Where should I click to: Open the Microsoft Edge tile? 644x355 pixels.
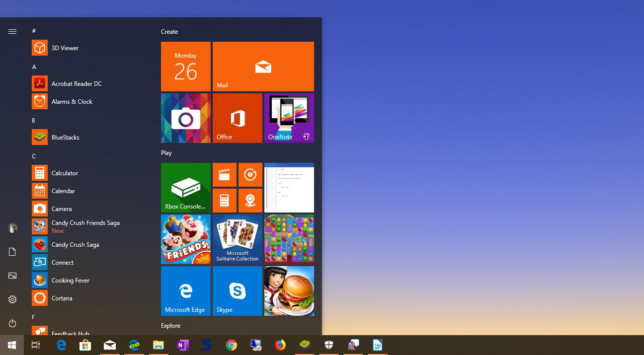pyautogui.click(x=186, y=291)
